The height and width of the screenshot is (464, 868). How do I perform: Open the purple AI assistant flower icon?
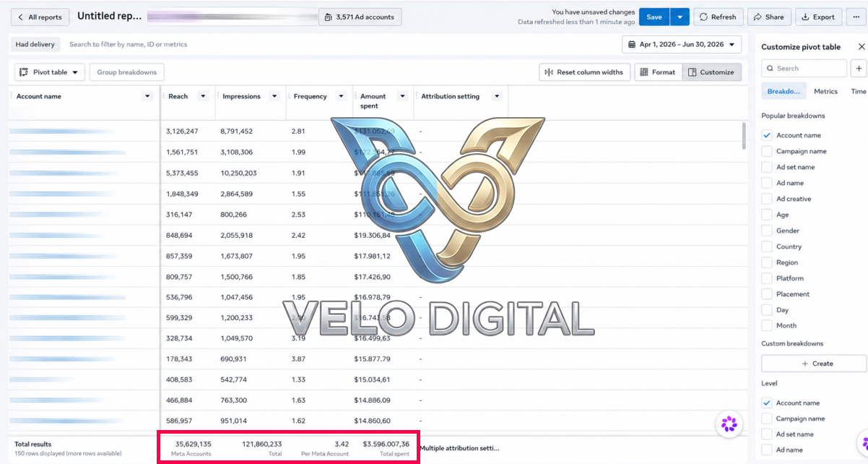point(729,424)
